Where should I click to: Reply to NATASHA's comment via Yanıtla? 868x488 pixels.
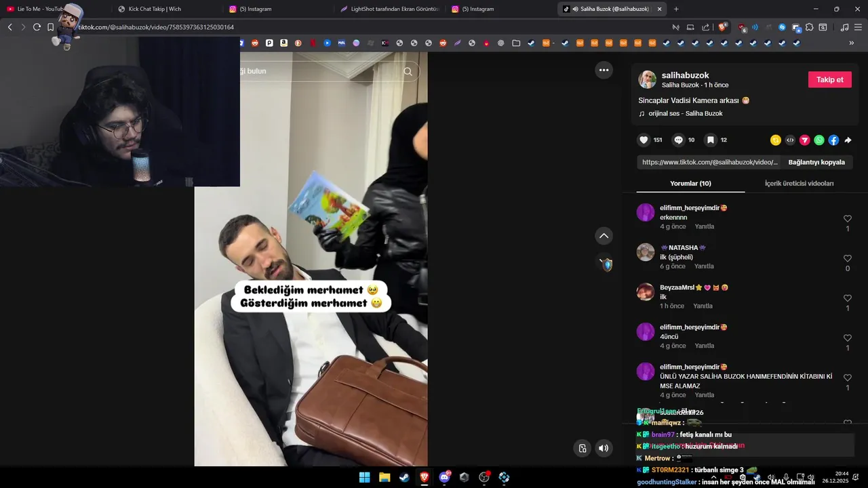point(704,266)
